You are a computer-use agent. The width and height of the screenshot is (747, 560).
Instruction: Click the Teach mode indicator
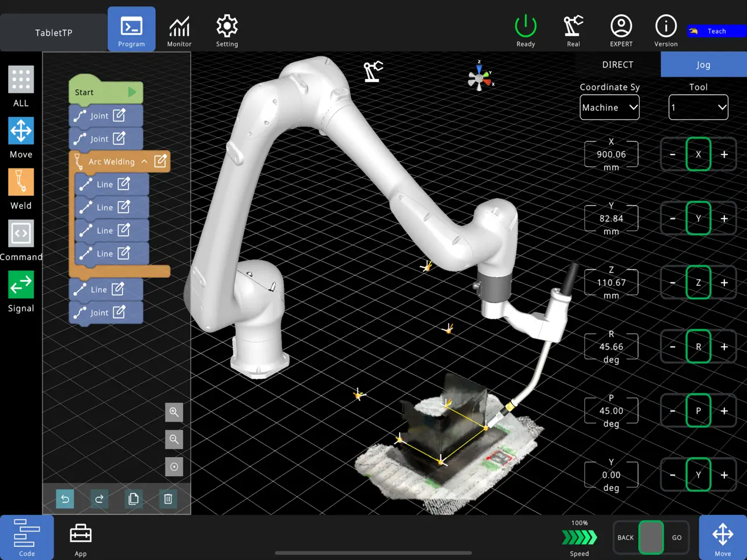click(x=716, y=31)
